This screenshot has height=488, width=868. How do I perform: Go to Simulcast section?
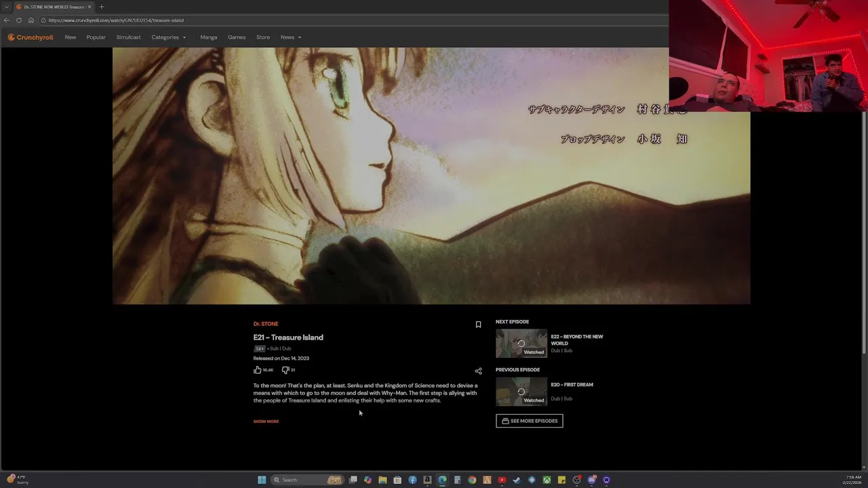[x=129, y=37]
